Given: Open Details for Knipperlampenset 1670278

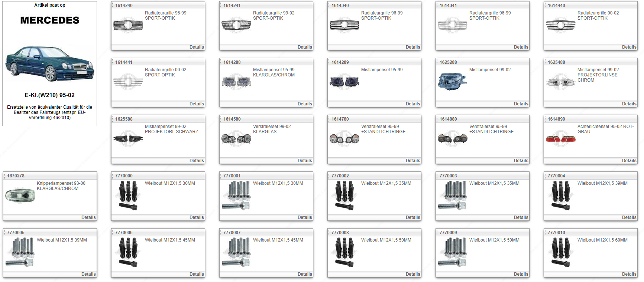Looking at the screenshot, I should click(88, 217).
